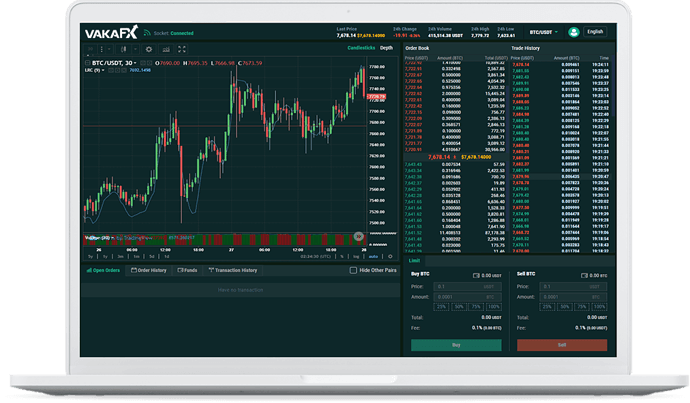Expand the chart style dropdown arrow

136,49
